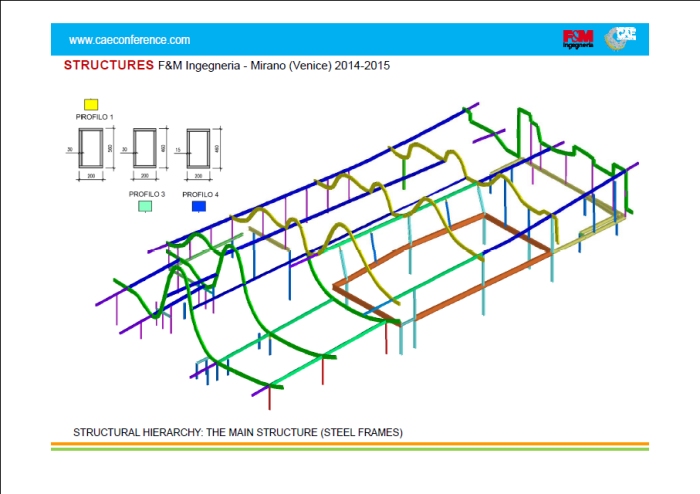Click the red STRUCTURES heading

click(x=108, y=66)
